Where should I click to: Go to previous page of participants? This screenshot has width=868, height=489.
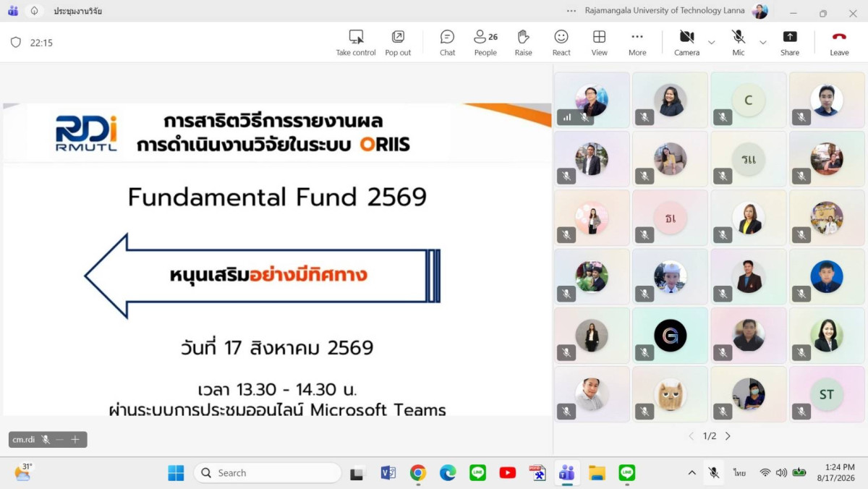pos(691,436)
